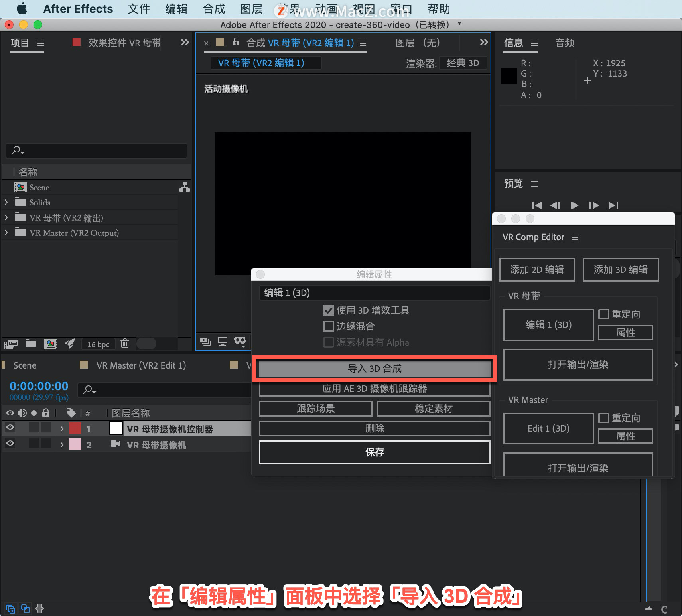Click the Project panel search field
This screenshot has height=616, width=682.
click(x=97, y=151)
